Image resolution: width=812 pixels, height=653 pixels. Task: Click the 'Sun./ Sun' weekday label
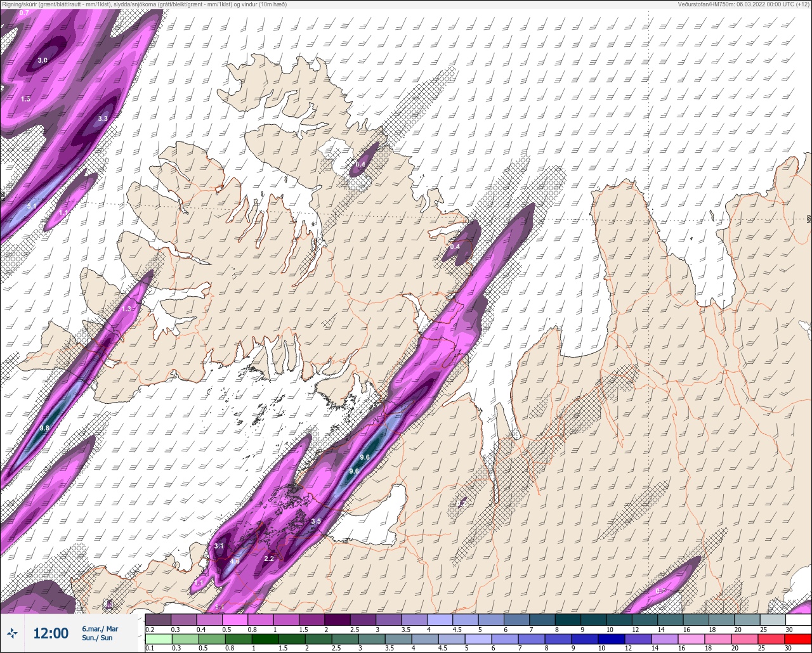[97, 638]
